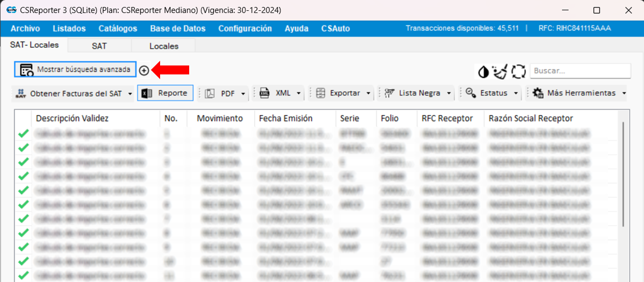Click the broom clean icon
The width and height of the screenshot is (644, 282).
pos(500,72)
